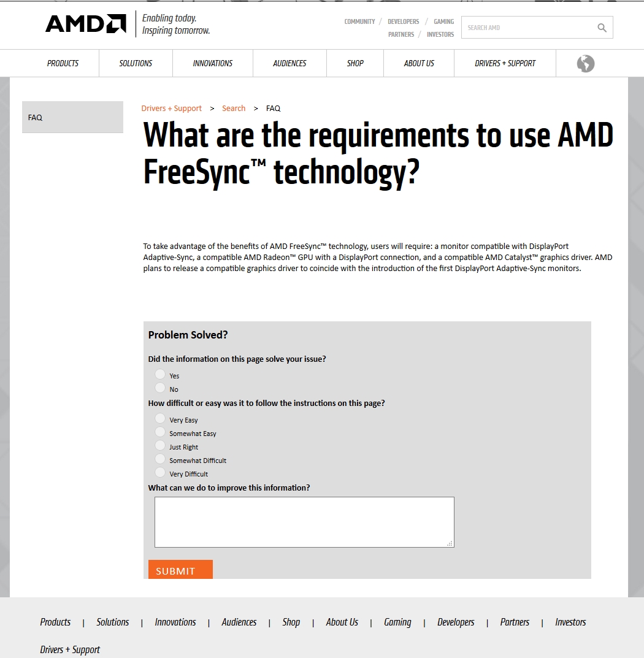Mark the Very Difficult option

[160, 472]
